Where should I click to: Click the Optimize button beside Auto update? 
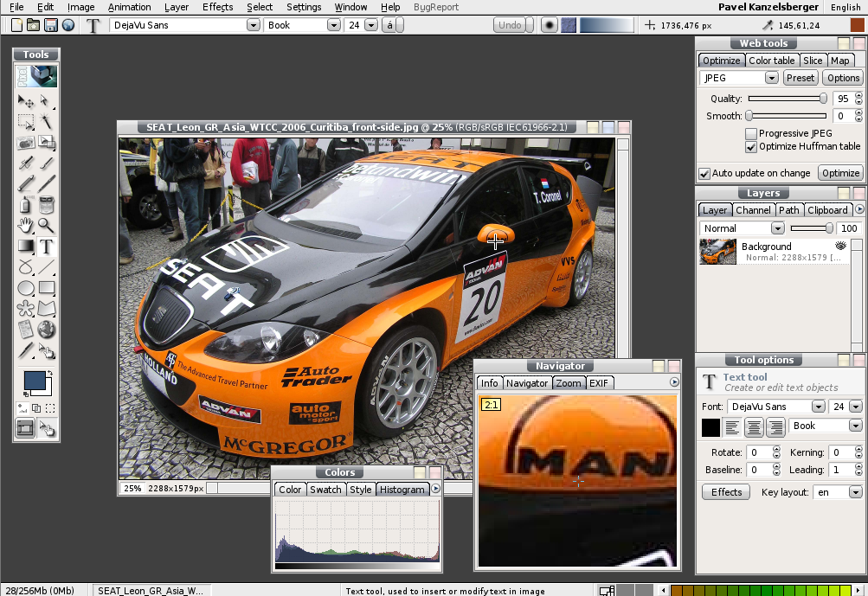(840, 173)
